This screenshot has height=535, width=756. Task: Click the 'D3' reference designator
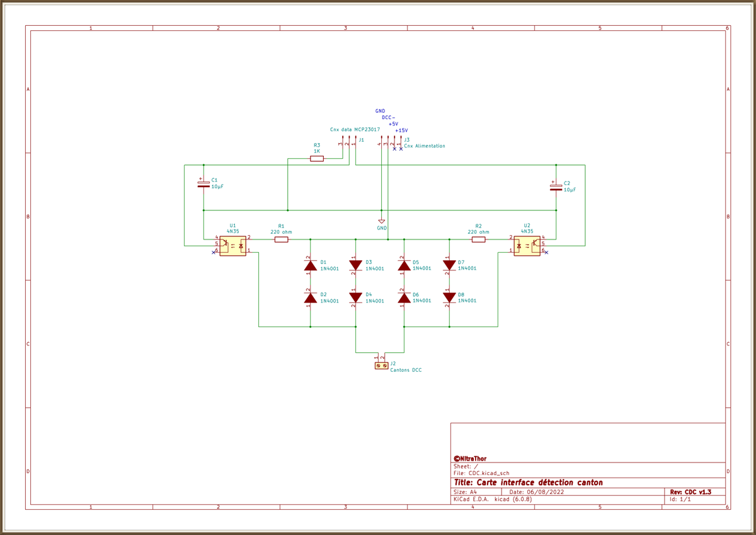369,262
